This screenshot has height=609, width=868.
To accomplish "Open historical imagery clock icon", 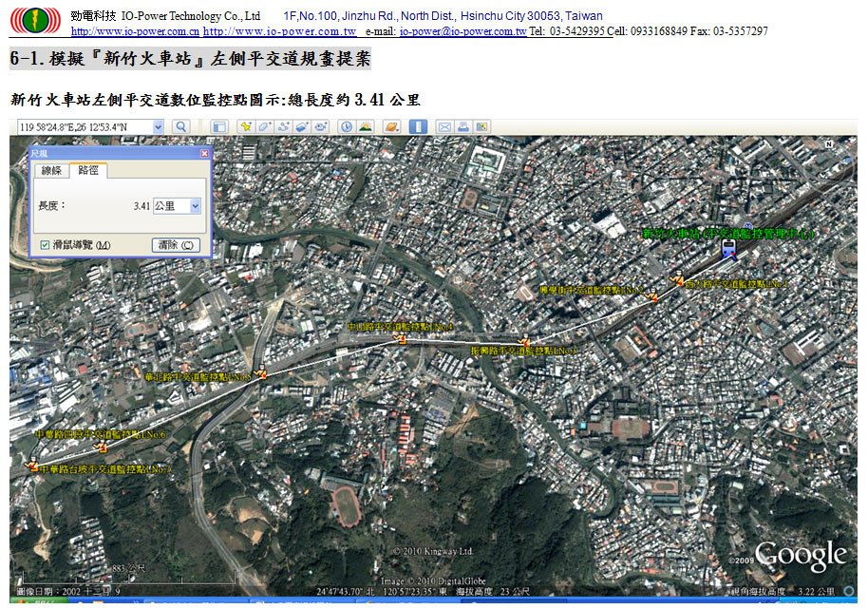I will click(347, 126).
